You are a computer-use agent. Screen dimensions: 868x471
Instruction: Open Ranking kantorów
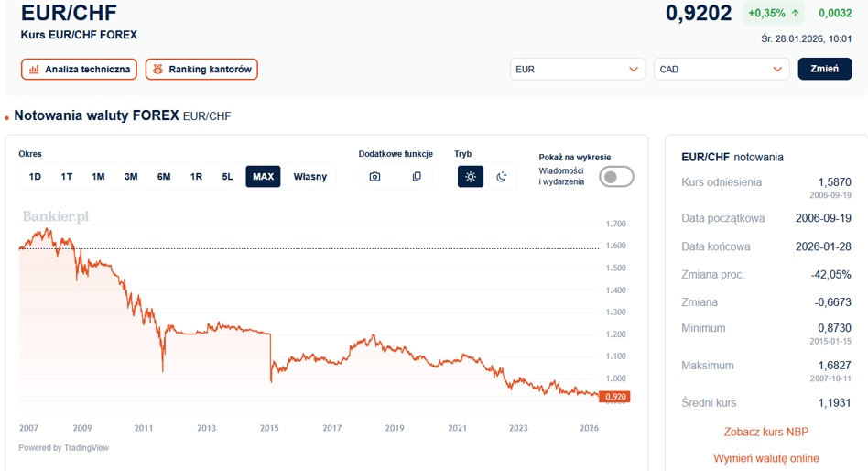[201, 70]
